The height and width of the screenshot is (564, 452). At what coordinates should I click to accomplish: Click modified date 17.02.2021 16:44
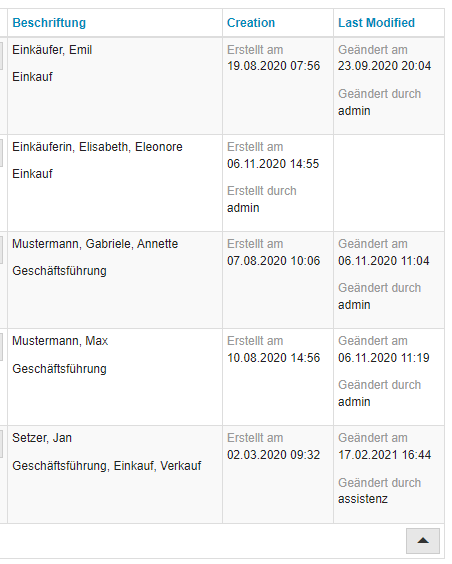384,455
